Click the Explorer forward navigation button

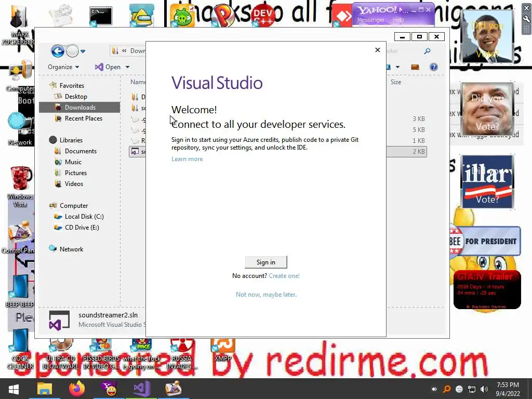[x=72, y=51]
